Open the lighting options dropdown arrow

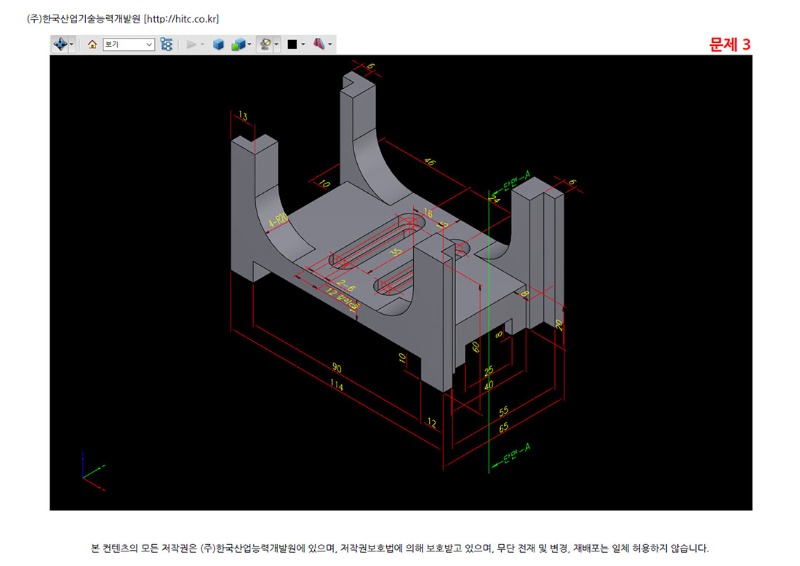[x=277, y=44]
